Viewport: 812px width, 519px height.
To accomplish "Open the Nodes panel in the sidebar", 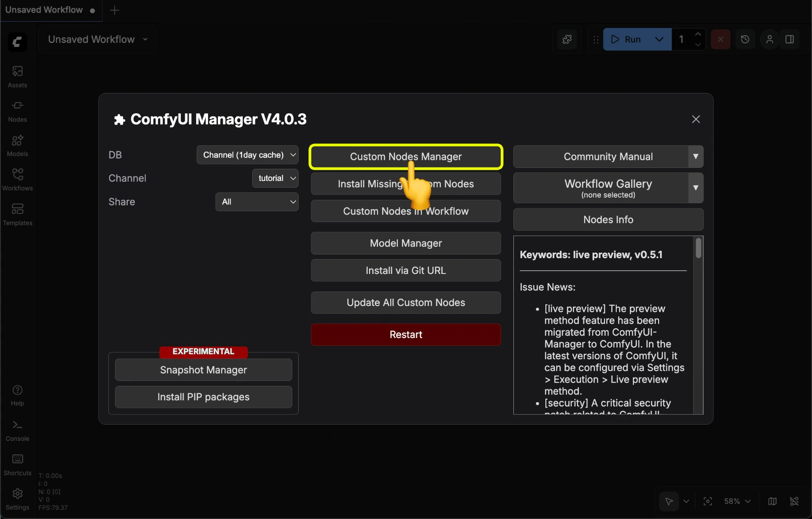I will (17, 111).
